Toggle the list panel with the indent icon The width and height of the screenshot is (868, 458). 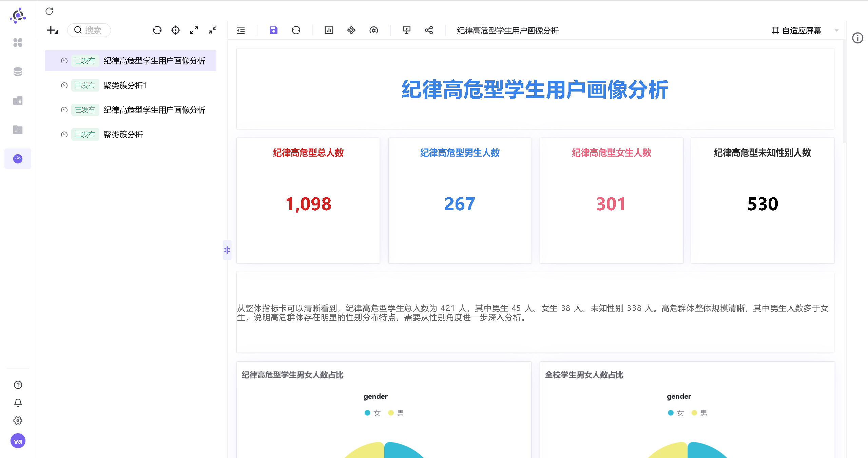(241, 31)
